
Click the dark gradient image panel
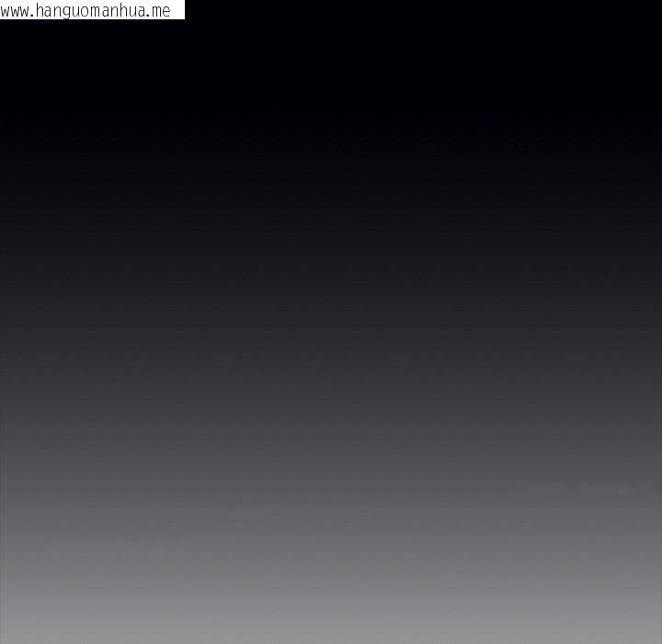point(331,331)
